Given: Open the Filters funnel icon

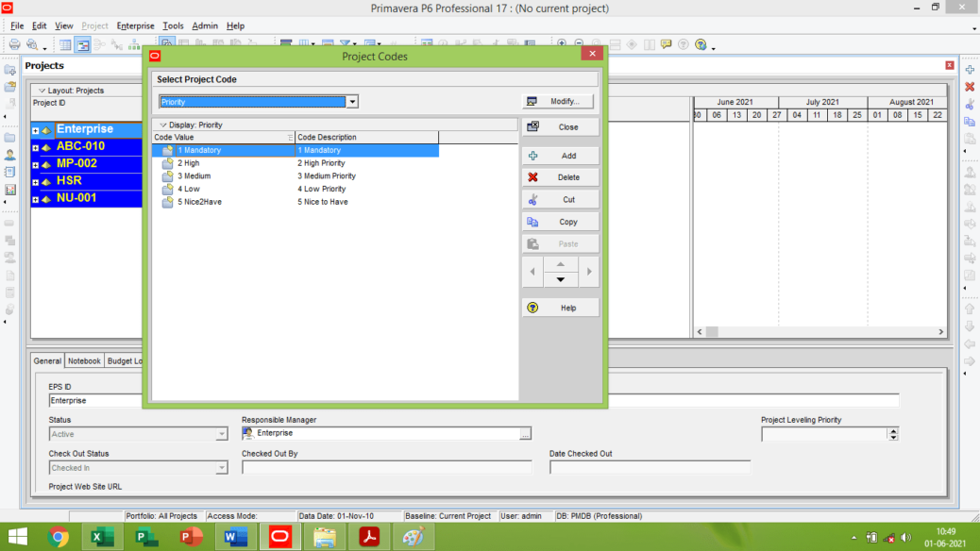Looking at the screenshot, I should [x=346, y=43].
